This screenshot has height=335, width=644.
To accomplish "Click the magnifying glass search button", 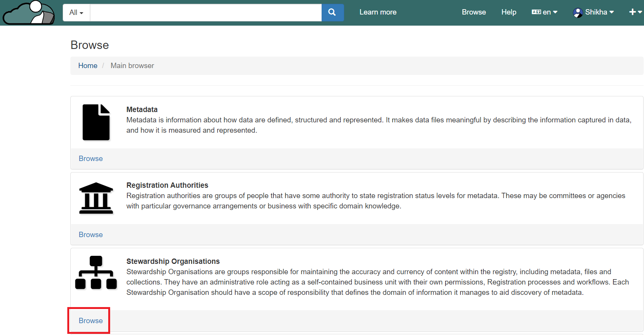I will (332, 13).
